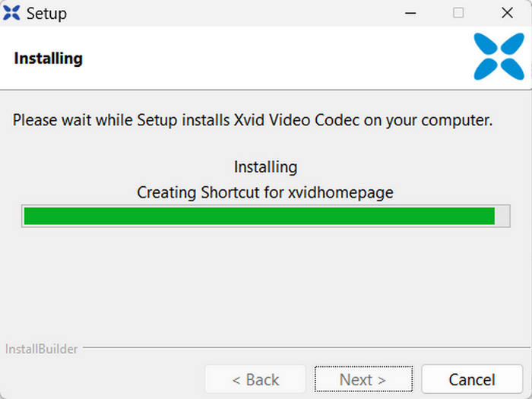Click the empty gray area below the progress bar
The height and width of the screenshot is (399, 532).
[x=266, y=289]
